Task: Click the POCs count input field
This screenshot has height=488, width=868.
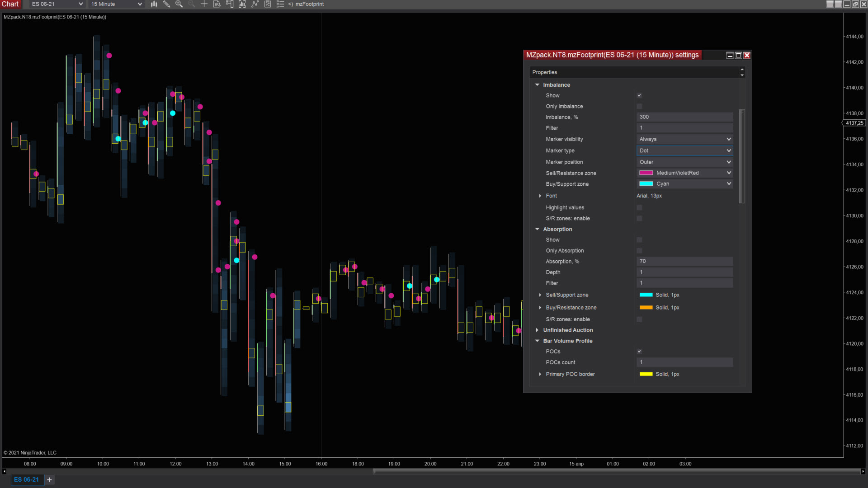Action: coord(684,362)
